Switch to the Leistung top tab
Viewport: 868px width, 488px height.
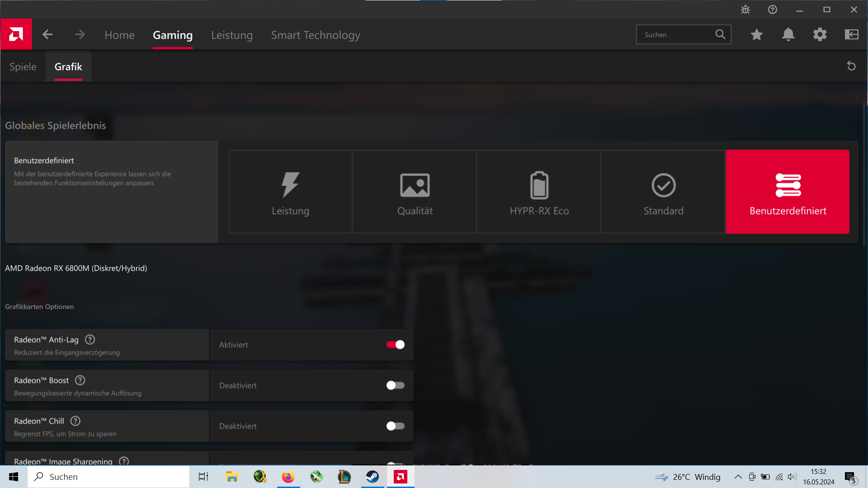[231, 35]
